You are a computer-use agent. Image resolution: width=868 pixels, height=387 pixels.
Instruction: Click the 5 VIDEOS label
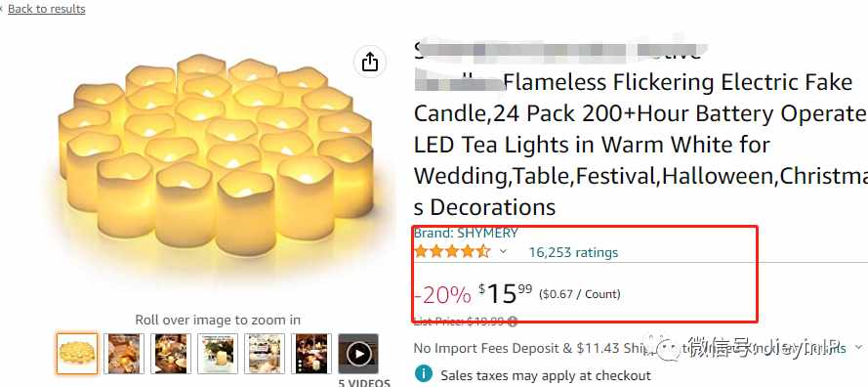[x=363, y=382]
